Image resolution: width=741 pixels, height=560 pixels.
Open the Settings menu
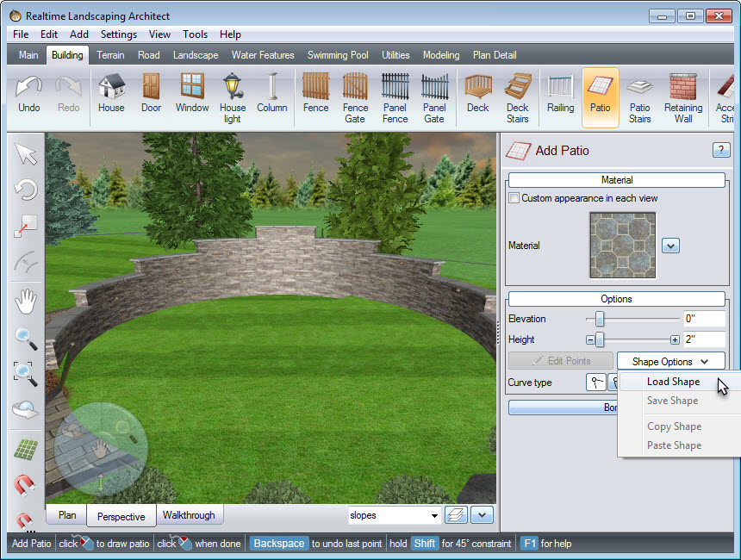(x=119, y=34)
